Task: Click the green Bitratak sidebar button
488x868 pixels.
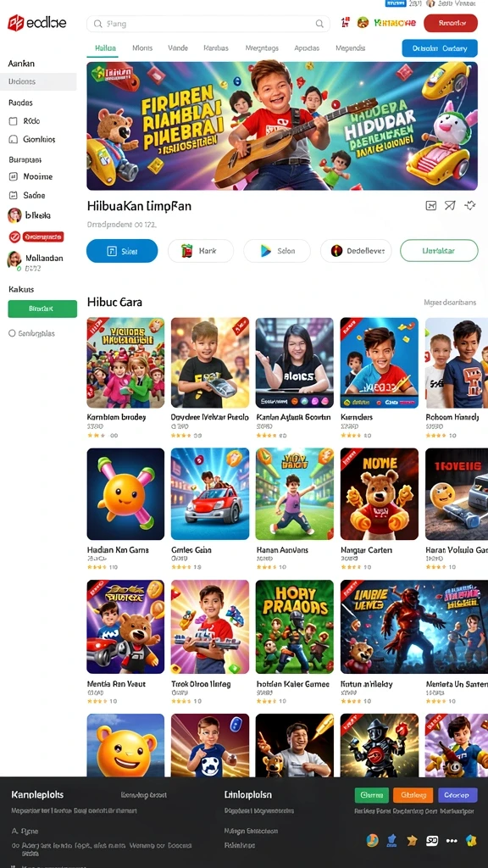Action: (42, 309)
